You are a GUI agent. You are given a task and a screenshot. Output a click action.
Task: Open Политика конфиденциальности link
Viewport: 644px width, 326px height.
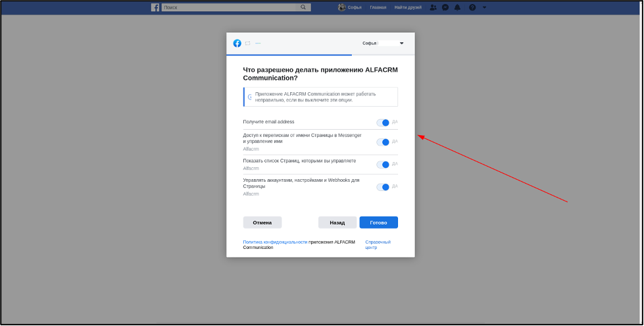[275, 242]
